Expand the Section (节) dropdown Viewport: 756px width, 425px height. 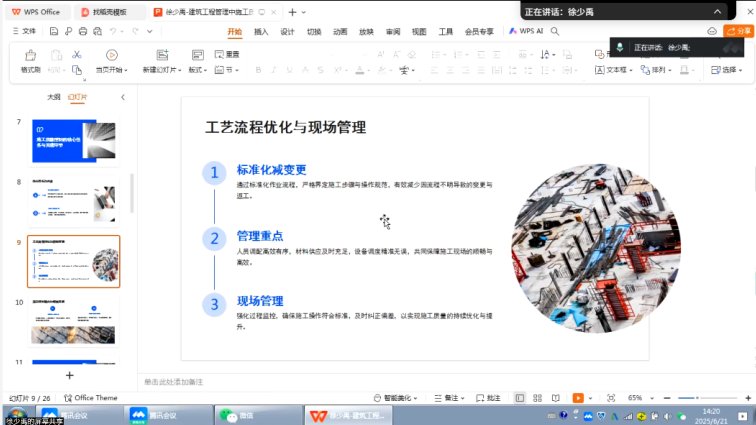pyautogui.click(x=227, y=70)
